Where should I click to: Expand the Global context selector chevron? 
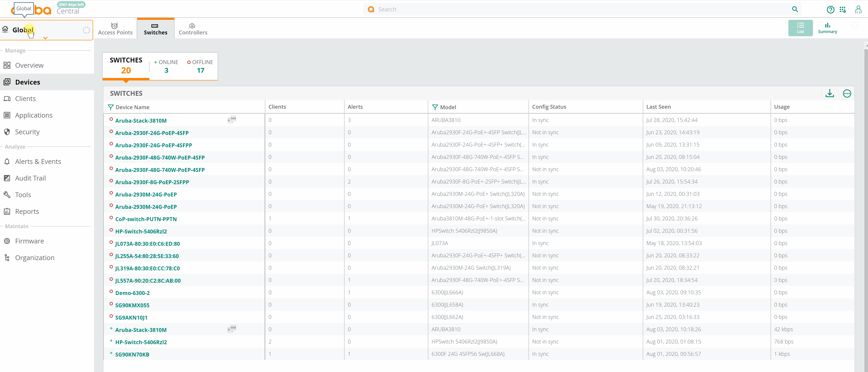tap(45, 38)
